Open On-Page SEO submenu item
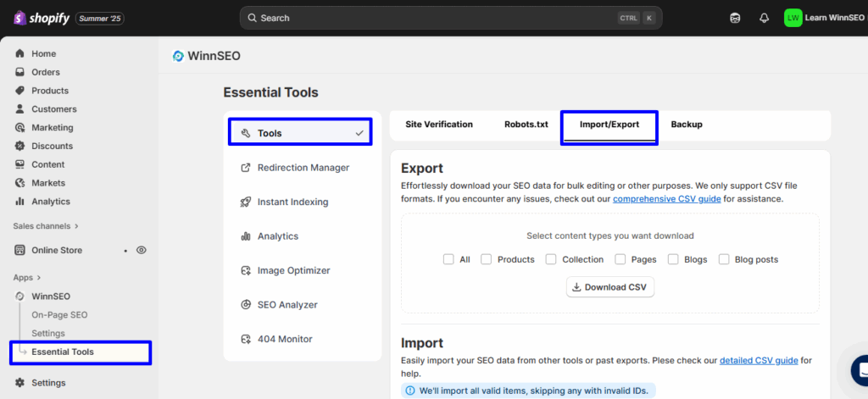Image resolution: width=868 pixels, height=399 pixels. (x=59, y=315)
